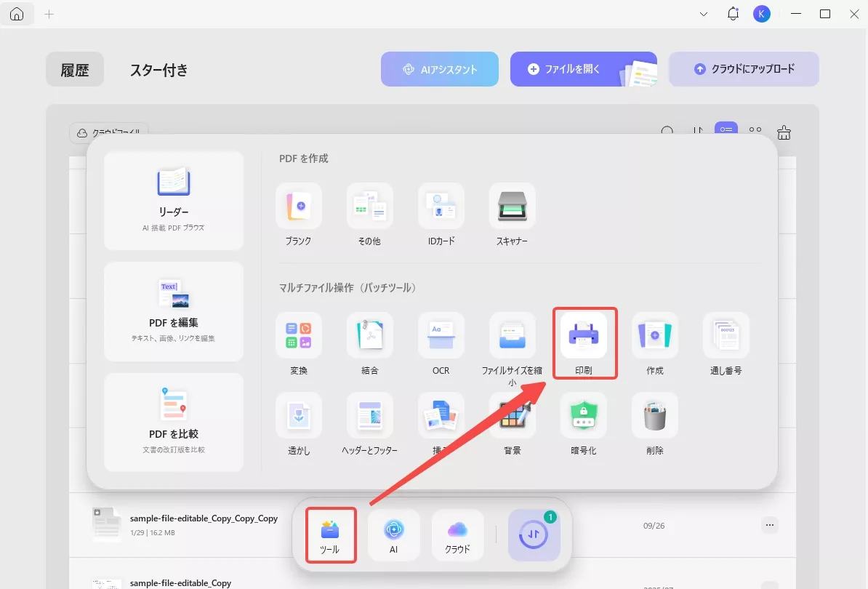This screenshot has width=868, height=589.
Task: Open more options for sample-file-editable_Copy_Copy_Copy
Action: click(769, 525)
